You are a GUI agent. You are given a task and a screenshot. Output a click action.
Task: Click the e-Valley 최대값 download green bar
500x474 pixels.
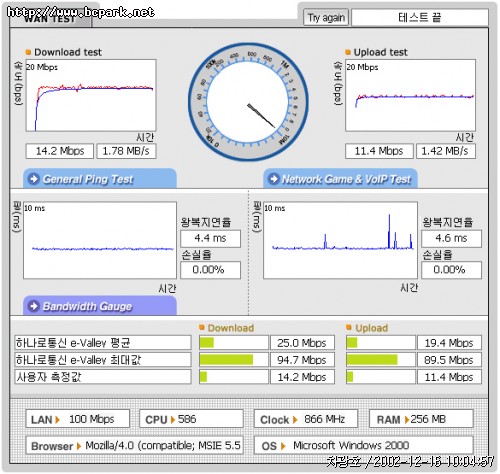[x=226, y=360]
